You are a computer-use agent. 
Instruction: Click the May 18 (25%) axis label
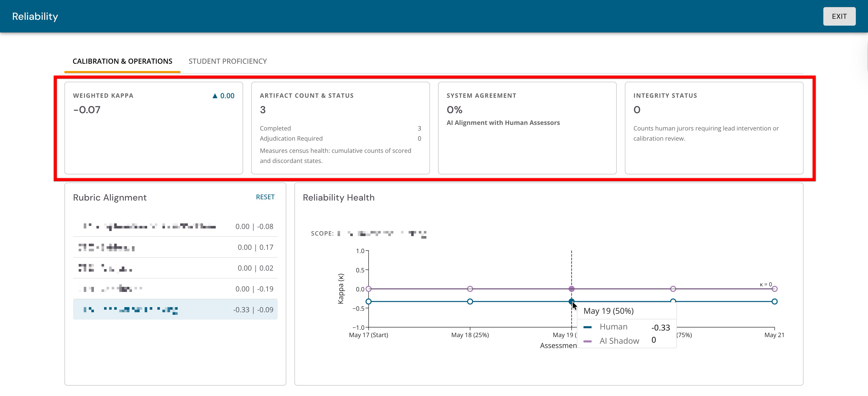(470, 335)
